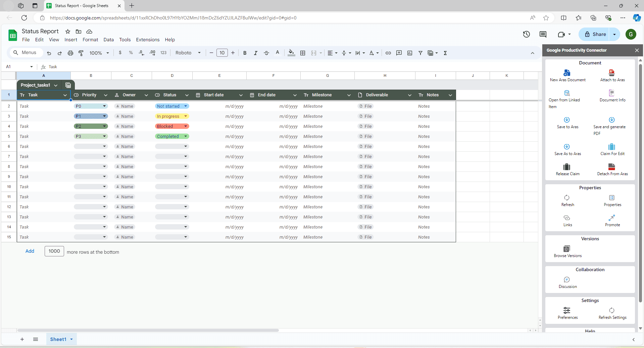Increase font size with plus button
Viewport: 644px width, 348px height.
coord(233,53)
